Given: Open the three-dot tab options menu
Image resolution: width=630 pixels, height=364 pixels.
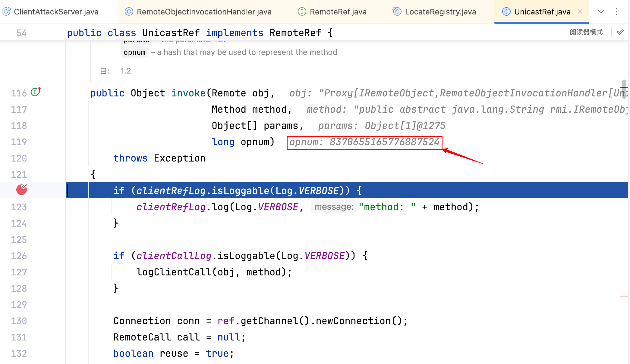Looking at the screenshot, I should [617, 12].
